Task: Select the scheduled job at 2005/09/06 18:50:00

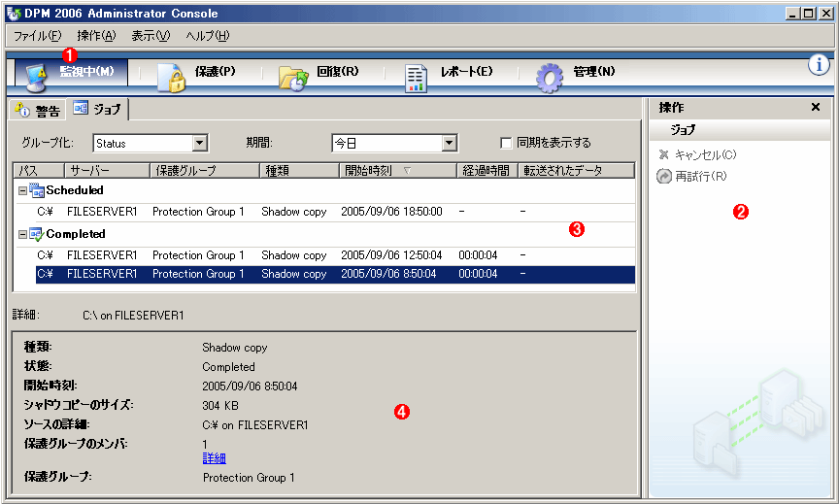Action: click(335, 212)
